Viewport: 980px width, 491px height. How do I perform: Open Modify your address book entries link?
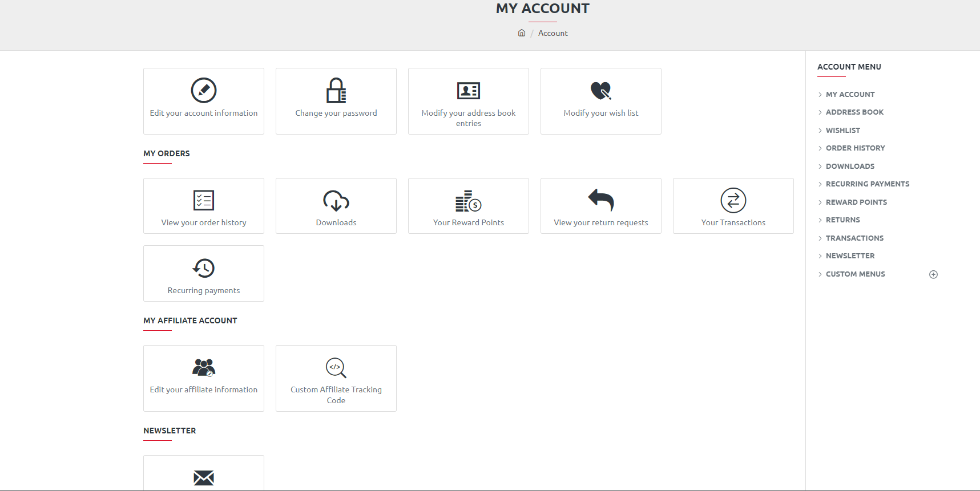click(469, 118)
